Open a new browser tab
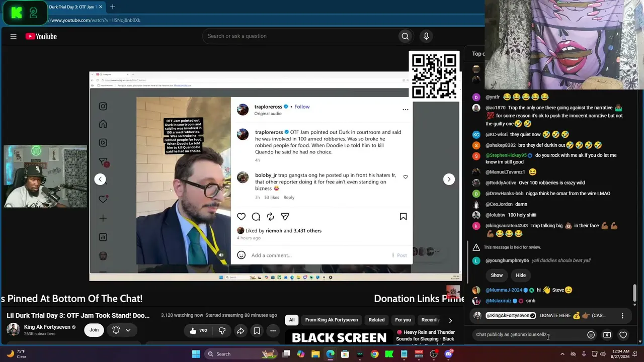Viewport: 644px width, 362px height. click(x=113, y=7)
